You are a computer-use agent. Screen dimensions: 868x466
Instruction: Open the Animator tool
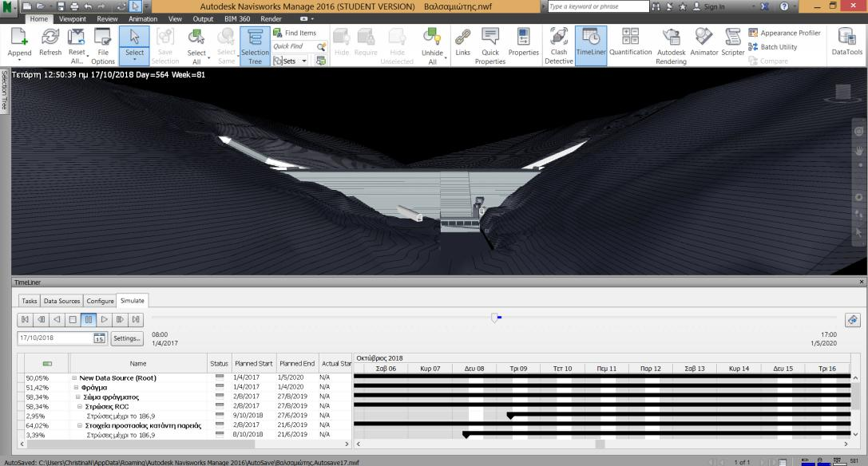[x=704, y=41]
